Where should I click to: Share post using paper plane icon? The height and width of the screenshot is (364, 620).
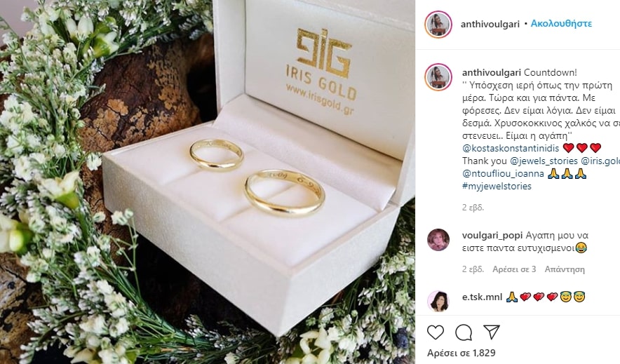point(492,332)
